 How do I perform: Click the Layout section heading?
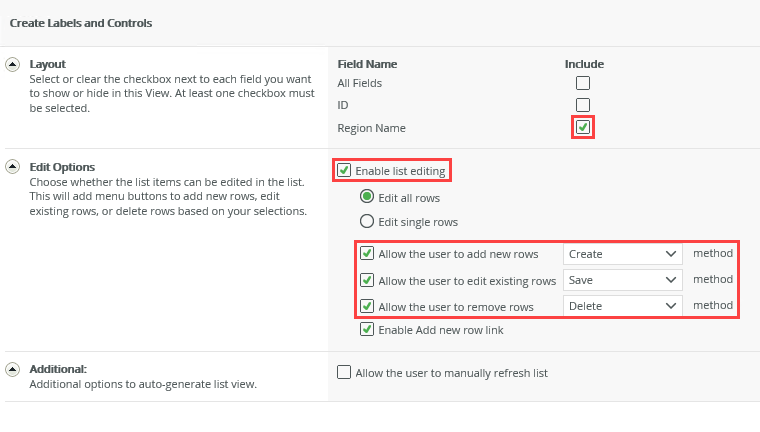(x=48, y=64)
